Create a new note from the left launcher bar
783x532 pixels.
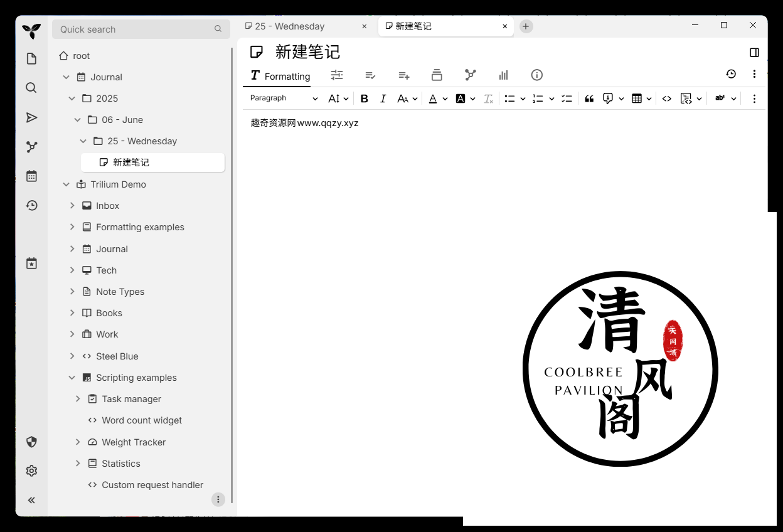(x=31, y=59)
